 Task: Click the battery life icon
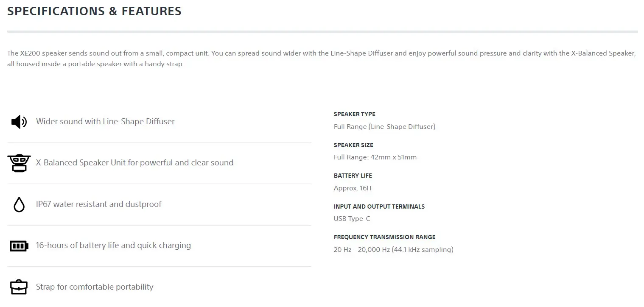(19, 246)
